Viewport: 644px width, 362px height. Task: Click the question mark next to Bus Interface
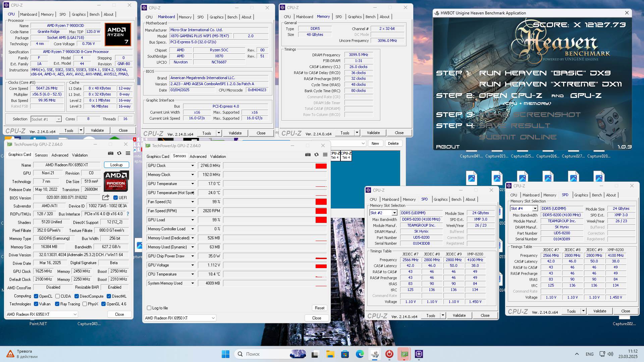[127, 214]
